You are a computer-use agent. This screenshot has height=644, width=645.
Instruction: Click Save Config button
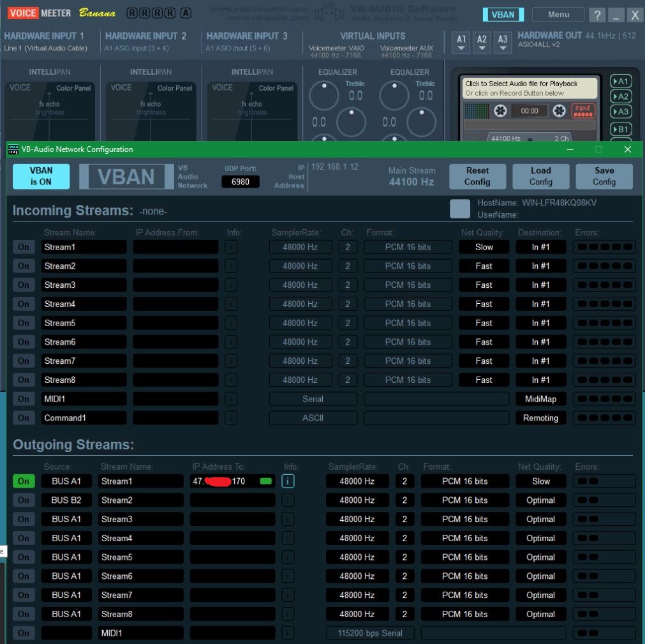pos(604,177)
